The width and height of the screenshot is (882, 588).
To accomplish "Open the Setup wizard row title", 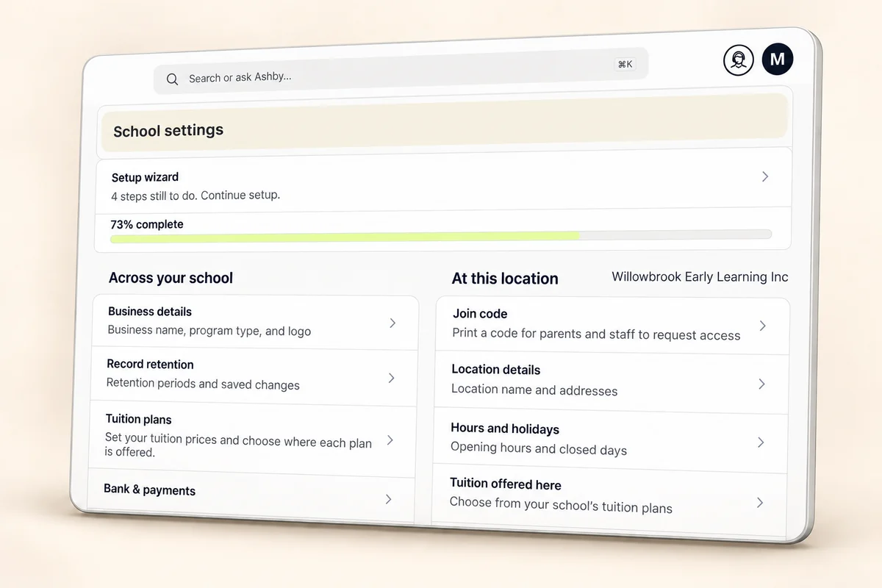I will coord(145,177).
